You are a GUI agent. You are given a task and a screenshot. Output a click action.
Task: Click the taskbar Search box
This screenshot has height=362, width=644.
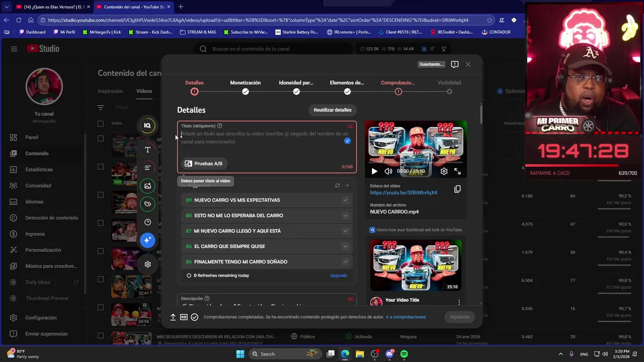pyautogui.click(x=285, y=354)
